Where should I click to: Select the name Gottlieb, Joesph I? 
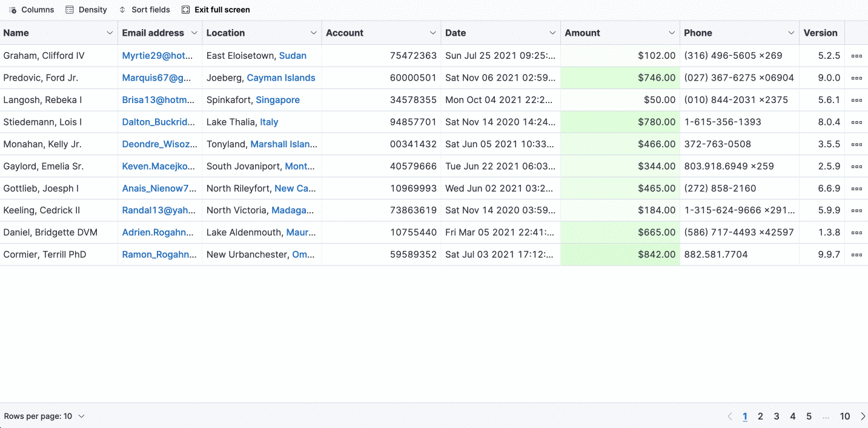click(41, 189)
